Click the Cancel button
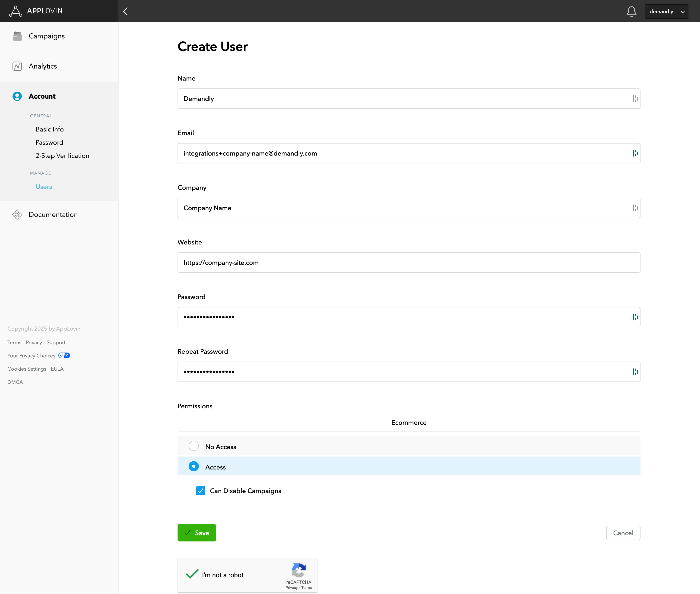Viewport: 700px width, 594px height. 623,533
